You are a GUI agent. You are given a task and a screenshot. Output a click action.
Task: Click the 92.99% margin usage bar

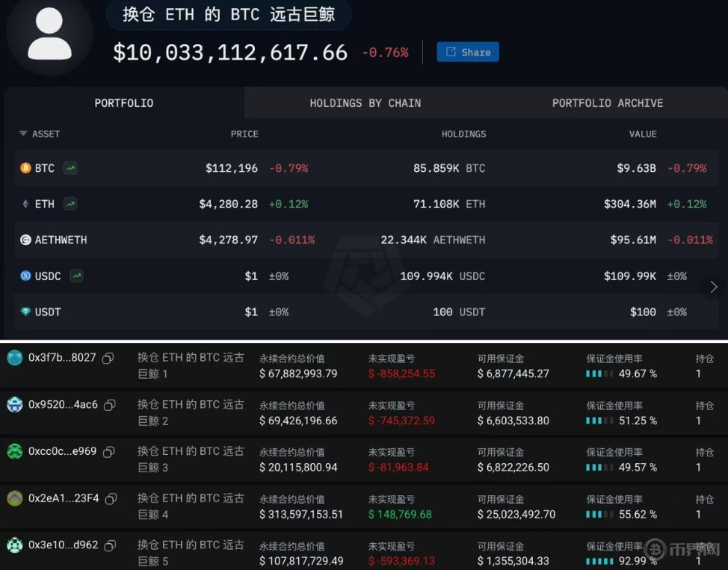[599, 561]
